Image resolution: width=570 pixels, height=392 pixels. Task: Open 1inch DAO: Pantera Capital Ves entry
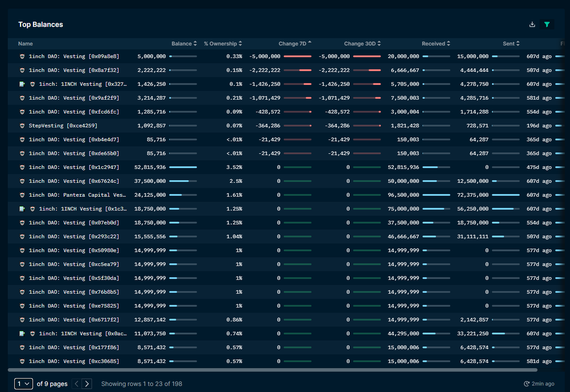78,195
